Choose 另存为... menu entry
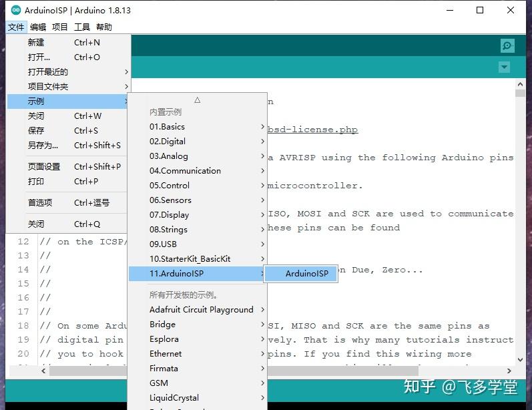 pos(67,146)
